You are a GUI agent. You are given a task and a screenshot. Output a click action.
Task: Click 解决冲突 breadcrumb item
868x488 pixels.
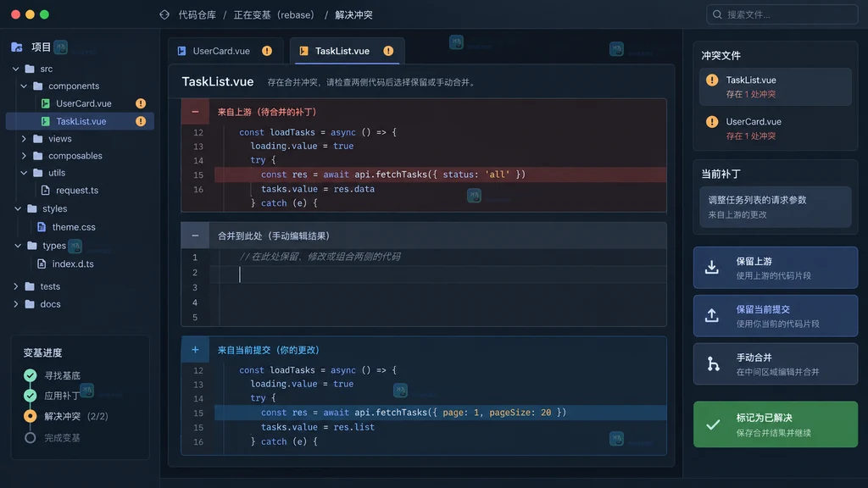tap(353, 15)
